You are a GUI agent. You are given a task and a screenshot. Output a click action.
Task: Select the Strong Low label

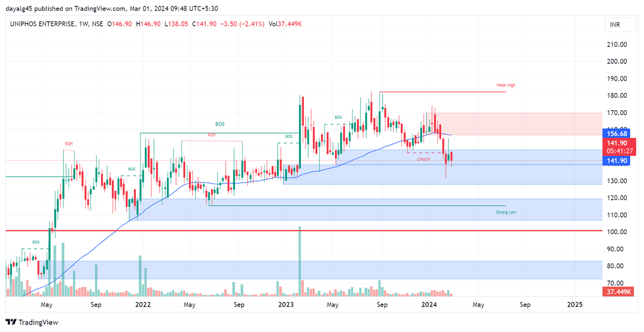pyautogui.click(x=506, y=212)
